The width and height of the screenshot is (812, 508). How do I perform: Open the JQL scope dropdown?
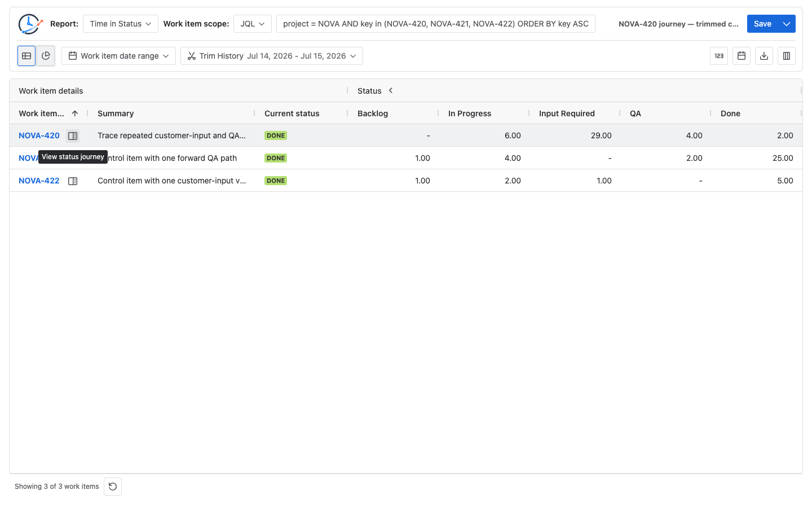pyautogui.click(x=253, y=24)
